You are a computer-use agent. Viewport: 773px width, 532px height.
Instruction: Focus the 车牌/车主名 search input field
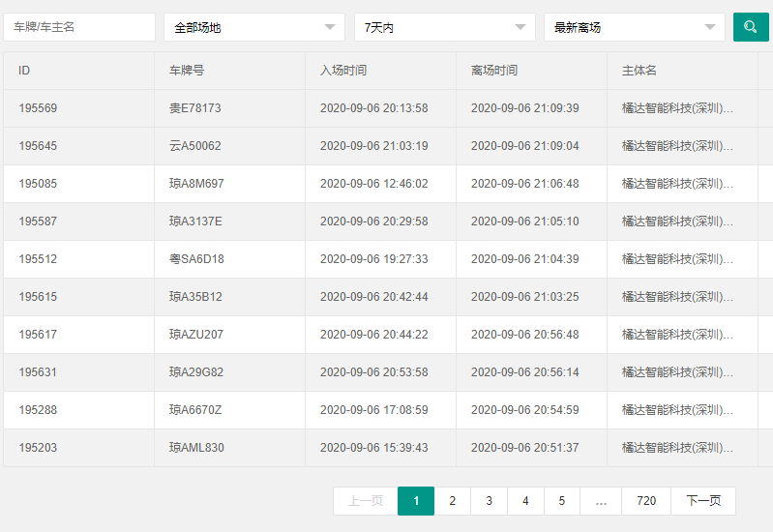click(79, 27)
